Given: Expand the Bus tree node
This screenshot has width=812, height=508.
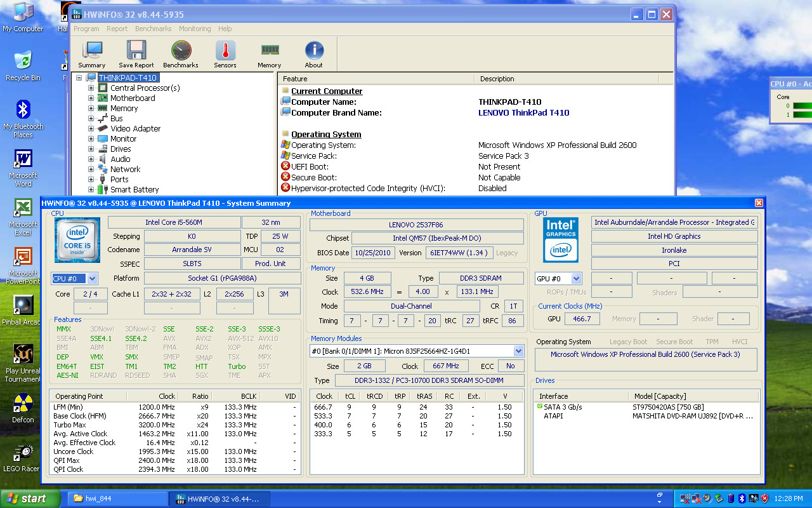Looking at the screenshot, I should pos(91,119).
